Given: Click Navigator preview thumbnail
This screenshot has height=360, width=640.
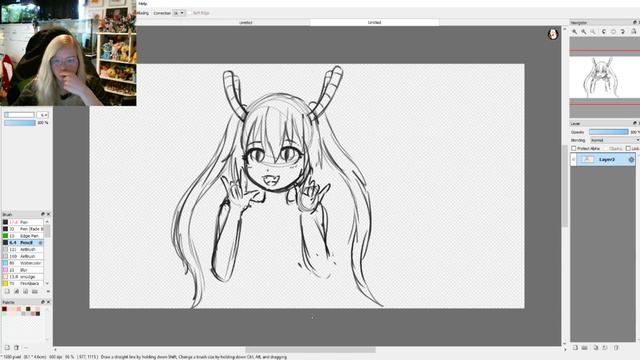Looking at the screenshot, I should point(605,78).
